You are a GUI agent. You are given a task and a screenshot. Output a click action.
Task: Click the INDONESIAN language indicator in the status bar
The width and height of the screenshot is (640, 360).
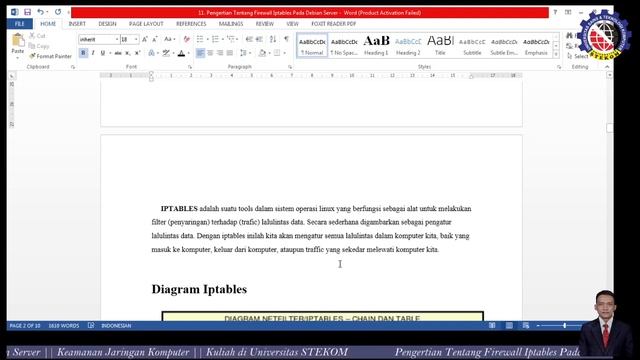116,326
